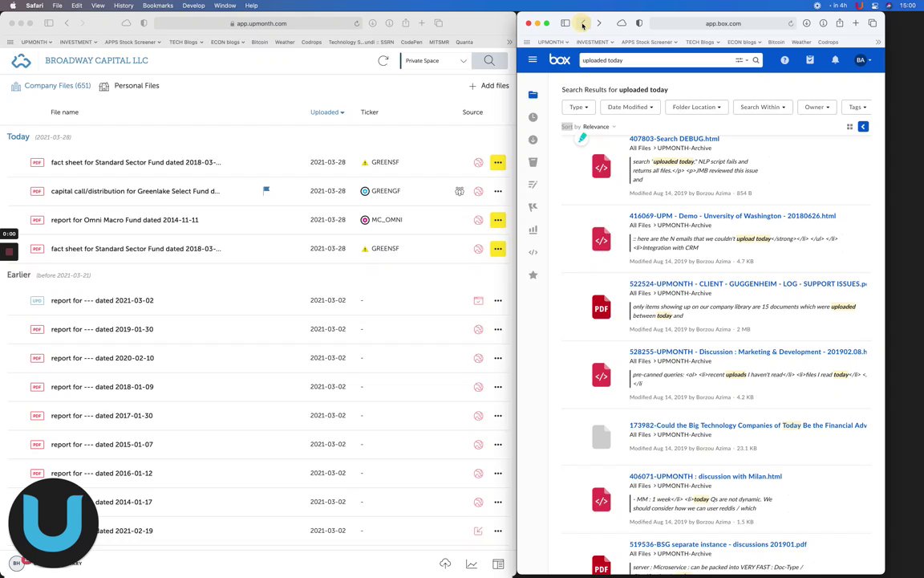Open 406071-UPMONTH discussion with Milan.html
924x578 pixels.
click(705, 477)
